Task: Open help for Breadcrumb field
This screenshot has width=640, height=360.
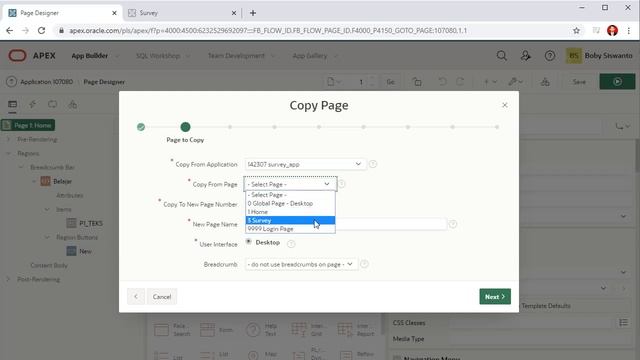Action: pyautogui.click(x=364, y=264)
